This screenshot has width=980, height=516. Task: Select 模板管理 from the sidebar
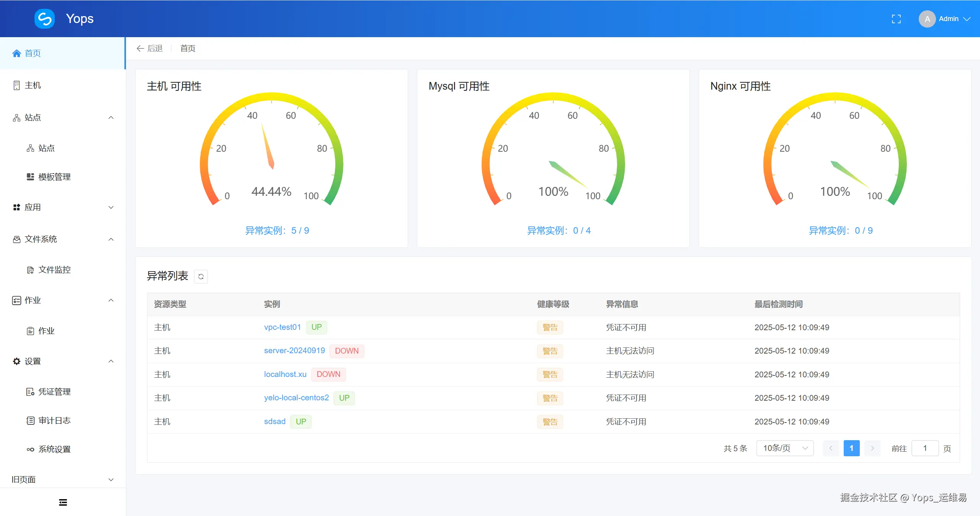tap(54, 177)
